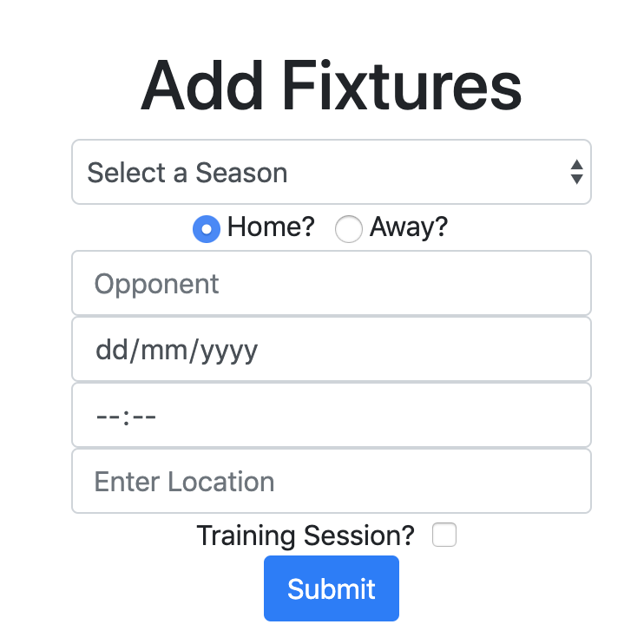Click the --:-- time input field

(331, 416)
